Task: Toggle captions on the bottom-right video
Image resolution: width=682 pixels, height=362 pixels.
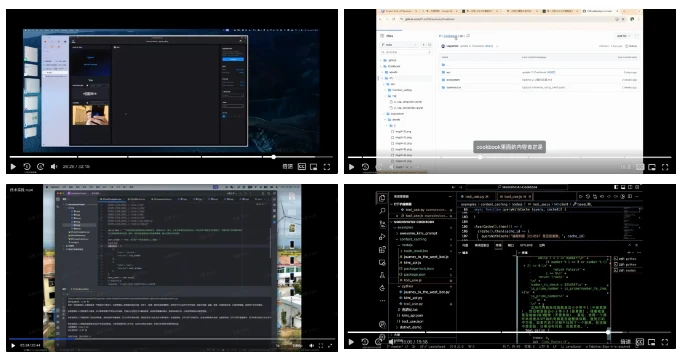Action: [x=640, y=342]
